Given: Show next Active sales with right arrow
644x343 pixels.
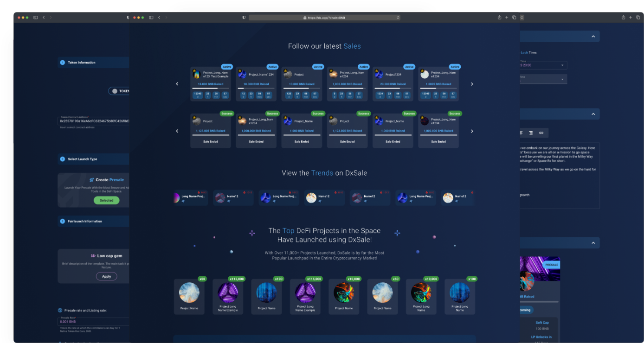Looking at the screenshot, I should click(x=472, y=84).
